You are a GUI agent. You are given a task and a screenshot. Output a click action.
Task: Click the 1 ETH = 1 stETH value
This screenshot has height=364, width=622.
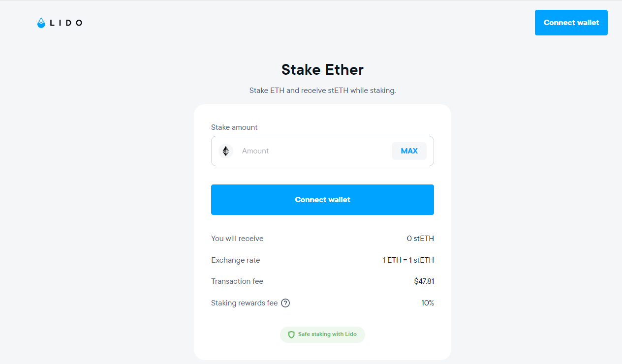408,260
